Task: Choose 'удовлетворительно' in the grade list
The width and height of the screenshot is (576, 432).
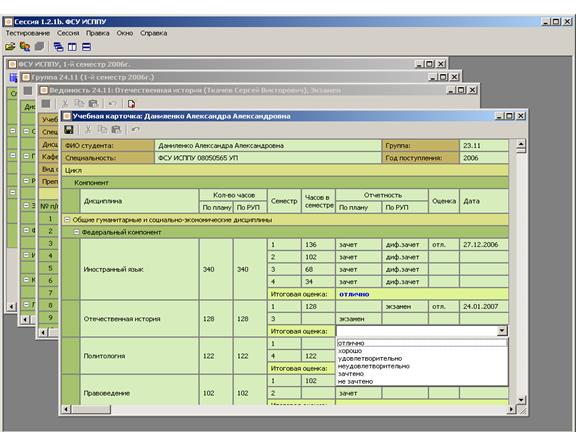Action: click(370, 359)
